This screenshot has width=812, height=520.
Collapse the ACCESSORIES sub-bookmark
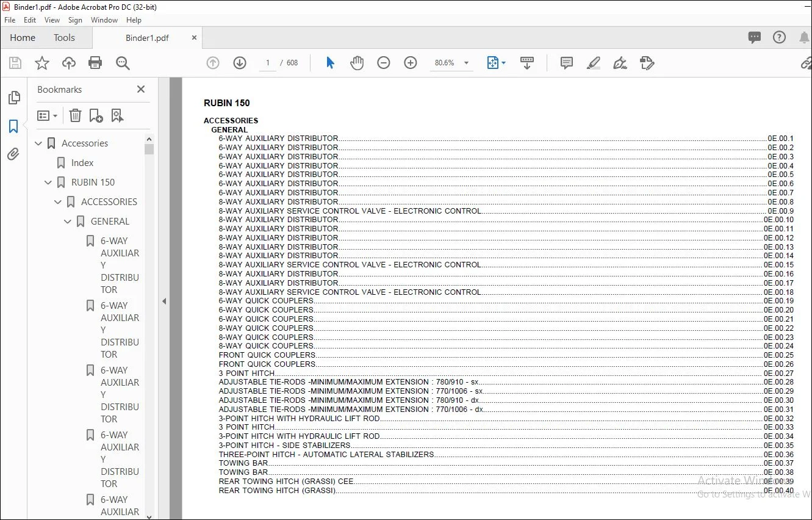(x=58, y=202)
